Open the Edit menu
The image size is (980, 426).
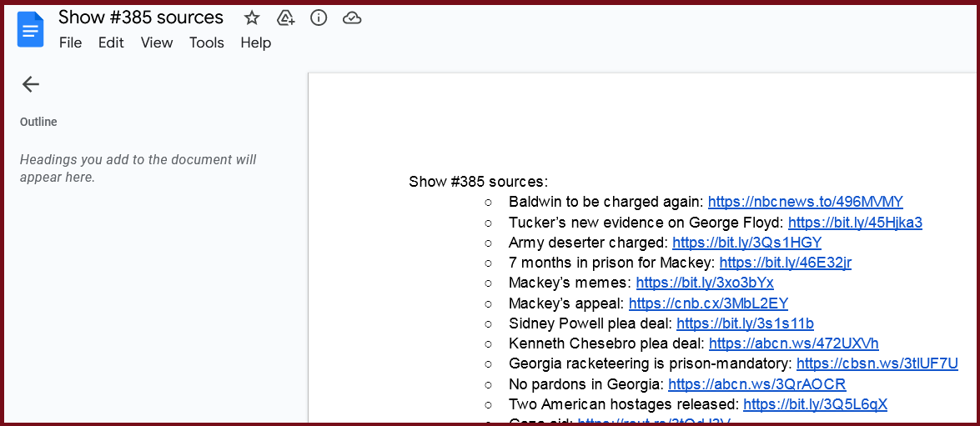[x=111, y=43]
